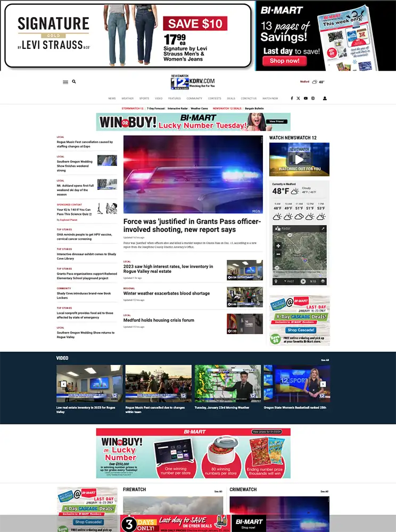Click the Signature Levi Strauss Save $10 ad
The image size is (396, 532).
point(128,36)
